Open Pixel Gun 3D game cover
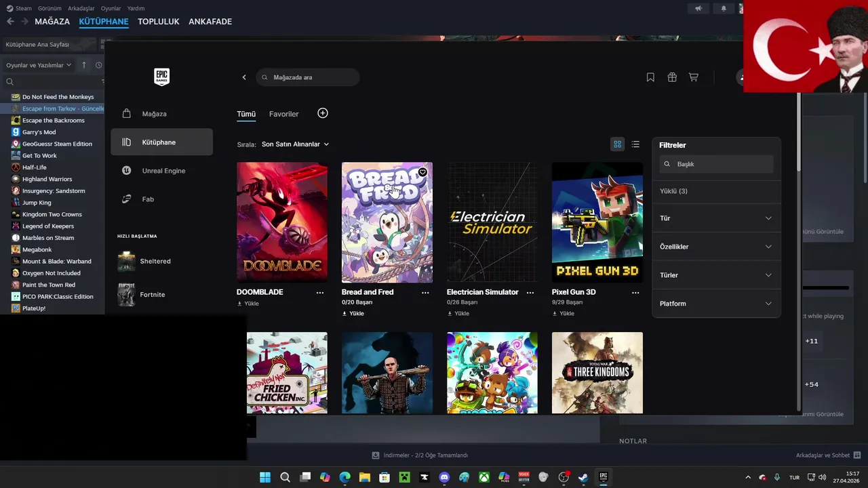868x488 pixels. tap(597, 222)
